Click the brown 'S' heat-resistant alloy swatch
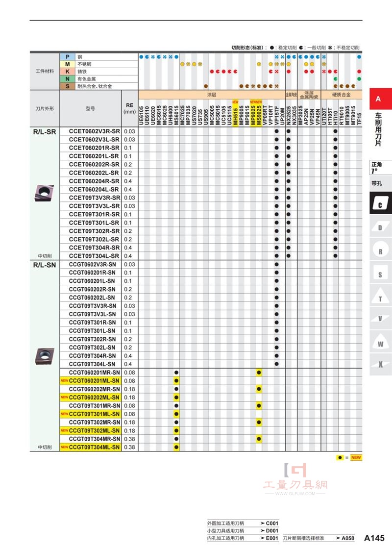The width and height of the screenshot is (392, 549). click(x=68, y=86)
